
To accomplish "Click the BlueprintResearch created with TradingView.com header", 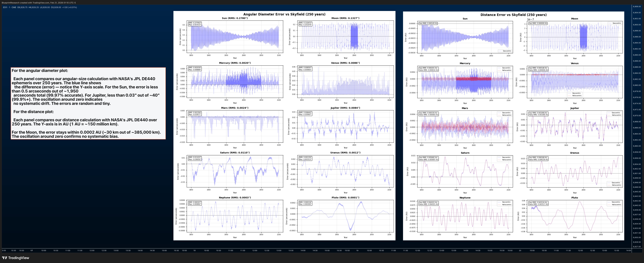I will 39,3.
